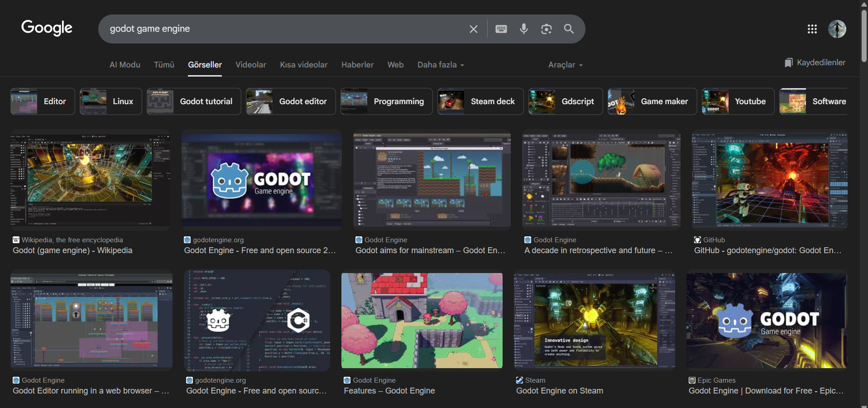Open the Google account profile picture
This screenshot has width=868, height=408.
click(x=837, y=29)
